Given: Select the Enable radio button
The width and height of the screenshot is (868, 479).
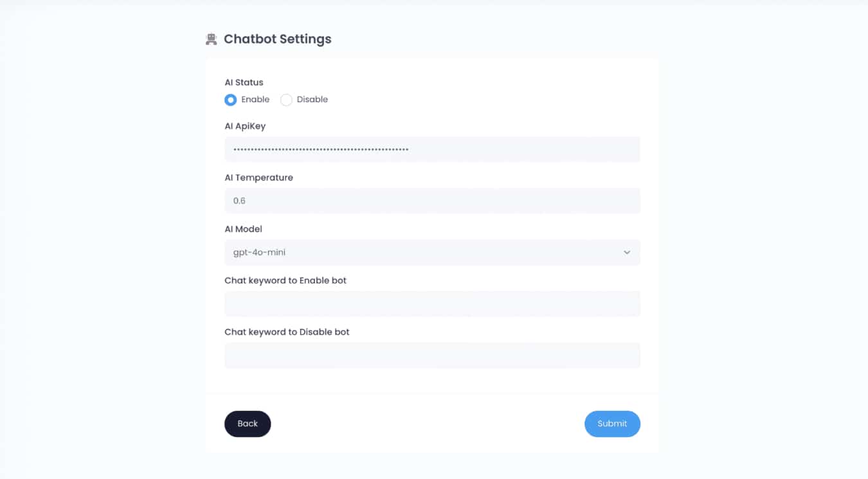Looking at the screenshot, I should click(230, 100).
